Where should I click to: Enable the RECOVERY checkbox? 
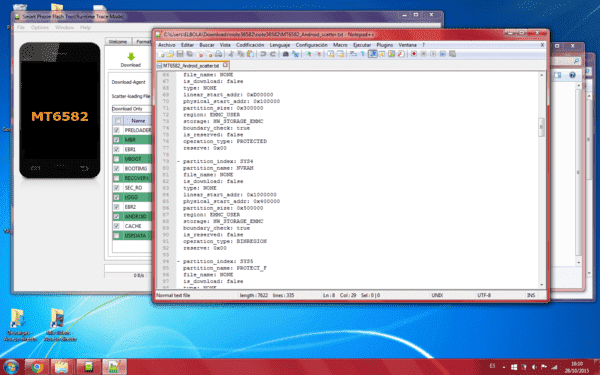tap(117, 178)
